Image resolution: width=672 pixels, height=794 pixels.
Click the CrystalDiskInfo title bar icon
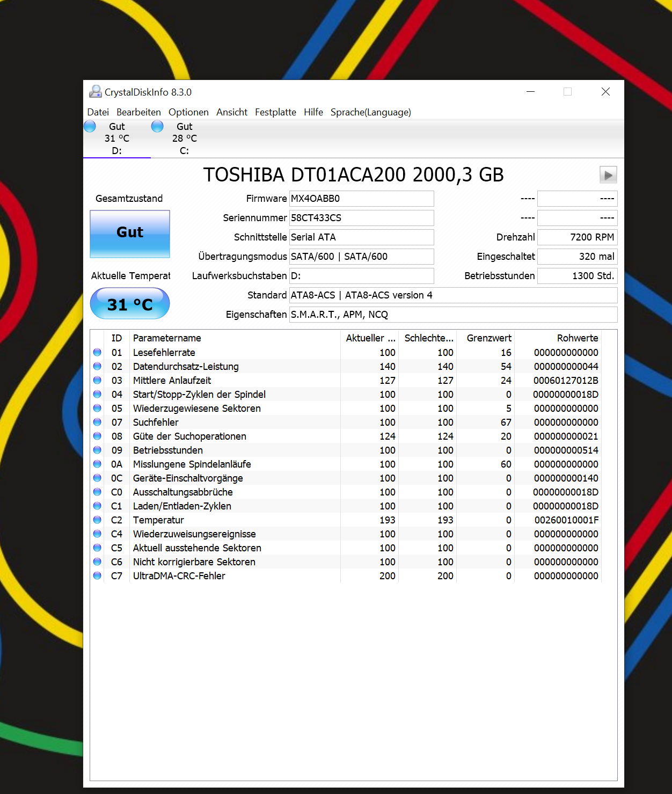[95, 92]
